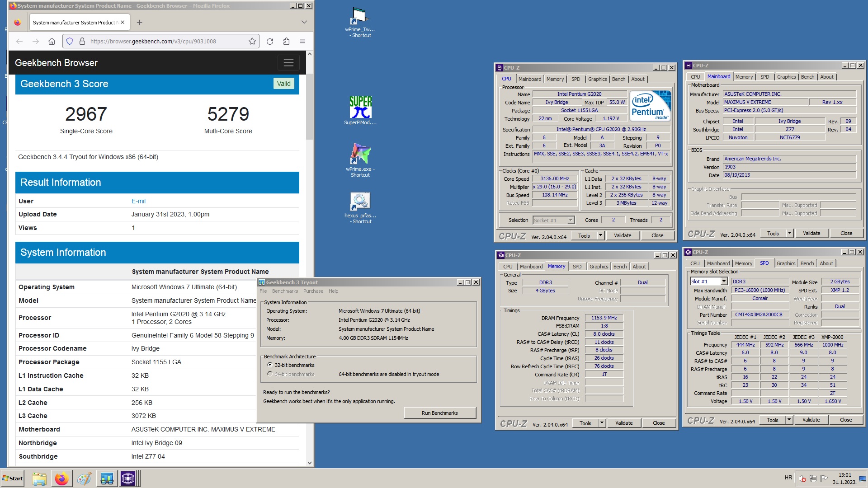Click the Intel Pentium logo in CPU-Z
Image resolution: width=868 pixels, height=488 pixels.
pos(650,106)
